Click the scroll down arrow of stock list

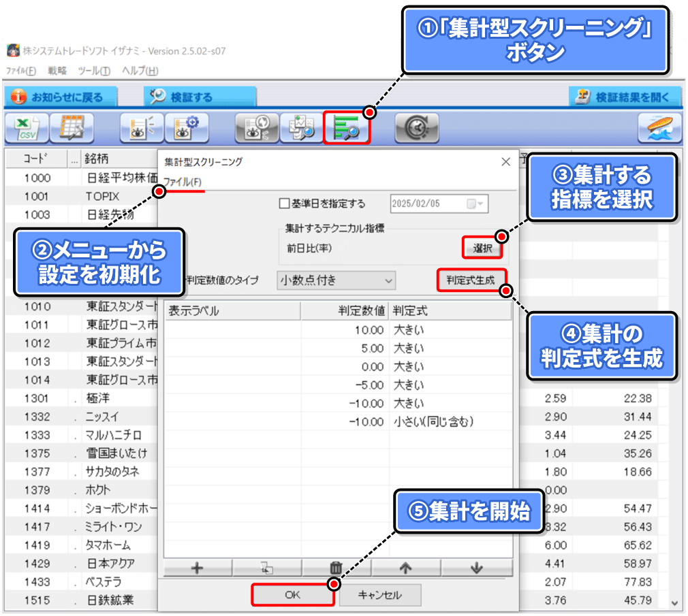click(675, 603)
